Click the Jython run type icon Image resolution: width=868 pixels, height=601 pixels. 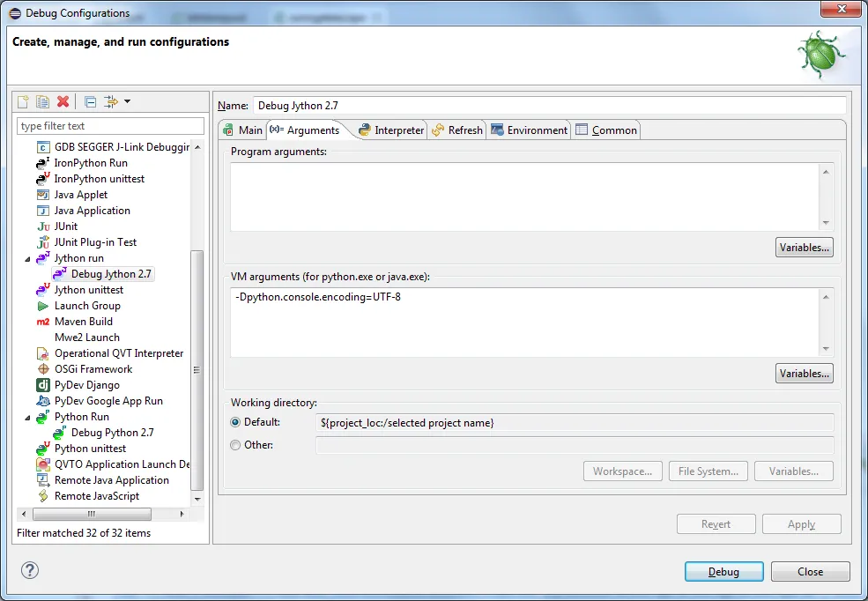(42, 258)
